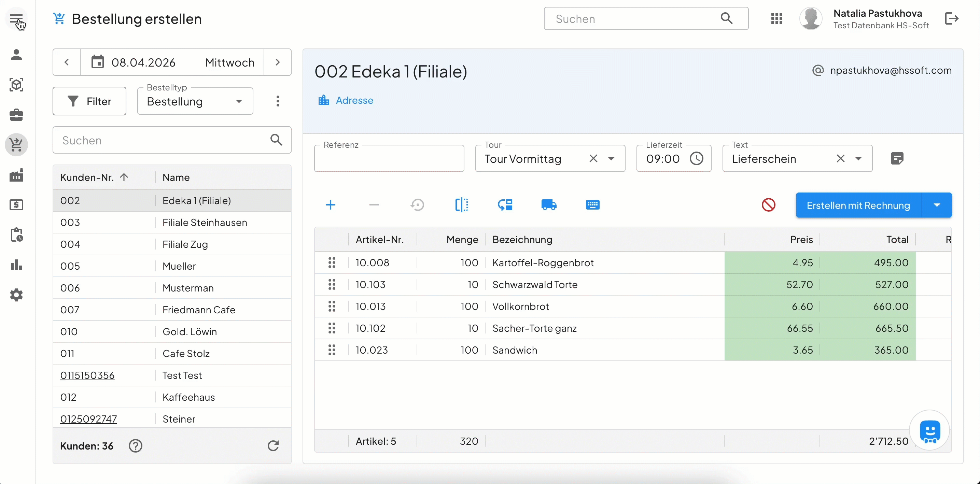Screen dimensions: 980x484
Task: Toggle the hamburger menu sidebar
Action: (x=16, y=19)
